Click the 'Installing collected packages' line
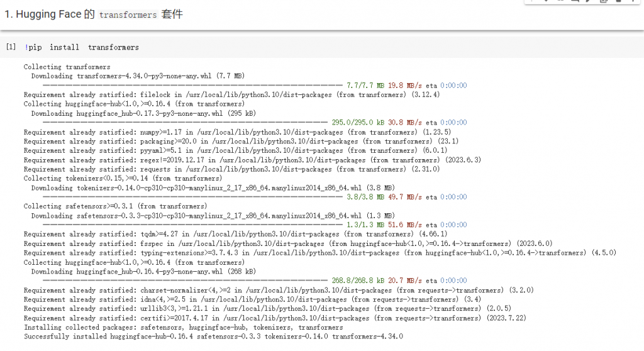The height and width of the screenshot is (351, 644). coord(183,328)
